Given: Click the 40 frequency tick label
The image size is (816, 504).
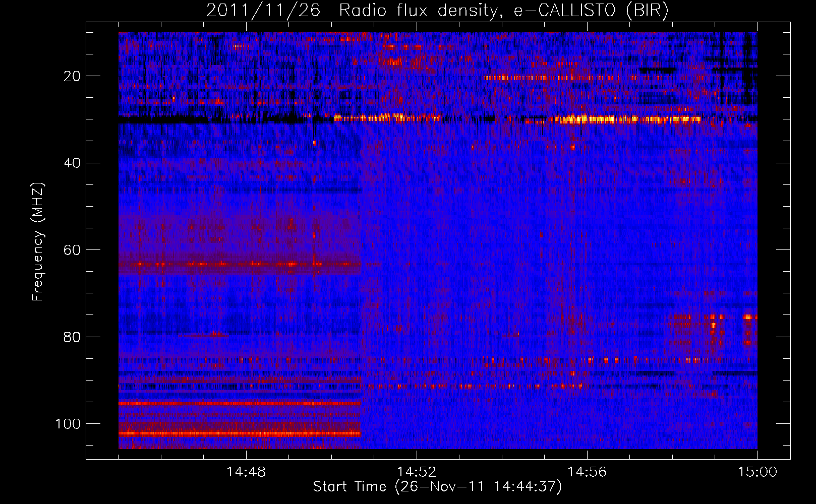Looking at the screenshot, I should click(x=73, y=163).
